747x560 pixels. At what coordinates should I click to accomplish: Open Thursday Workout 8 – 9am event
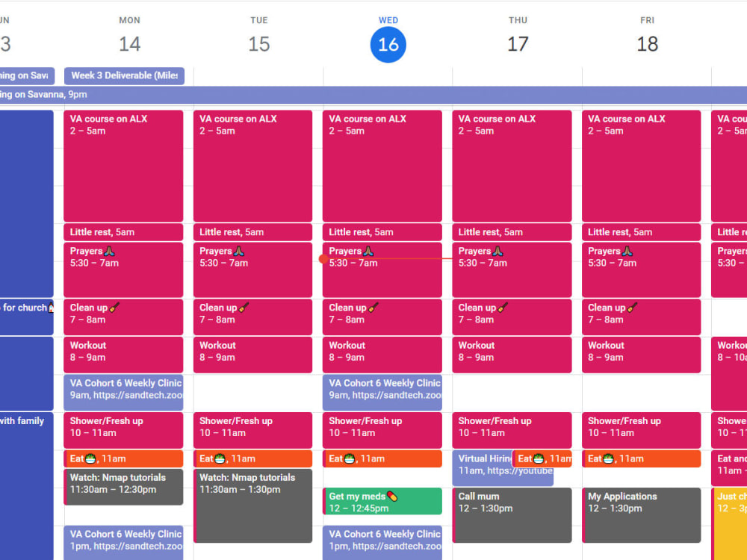512,355
